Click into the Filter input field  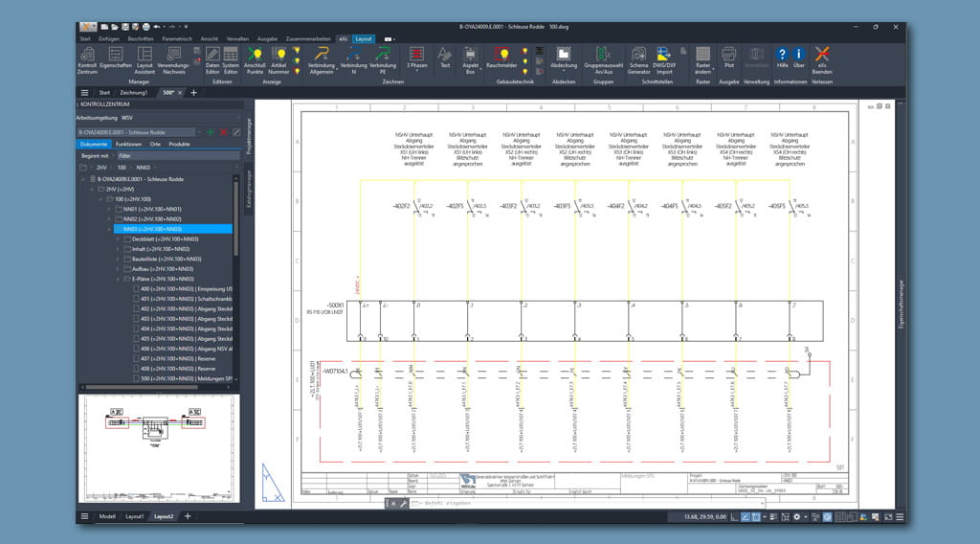point(177,155)
